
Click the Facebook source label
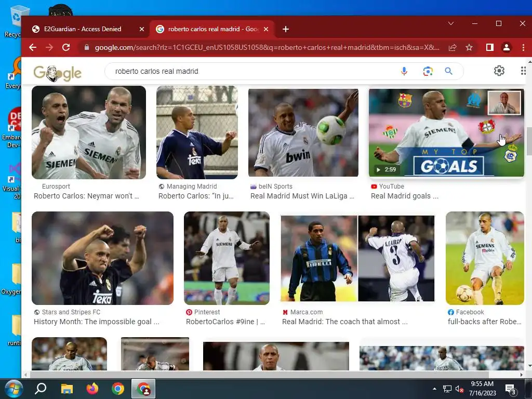click(470, 312)
